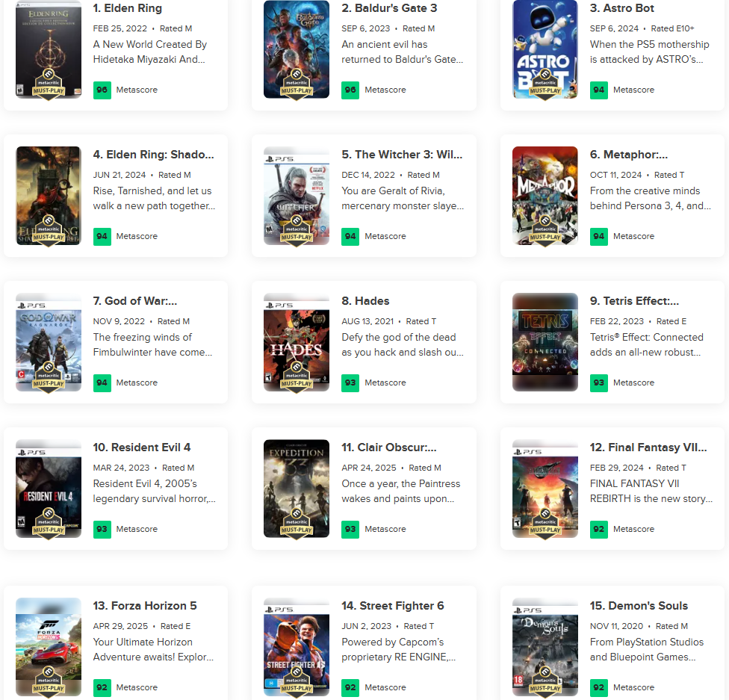Screen dimensions: 729x700
Task: Open the '11. Clair Obscur:...' title link
Action: click(389, 447)
